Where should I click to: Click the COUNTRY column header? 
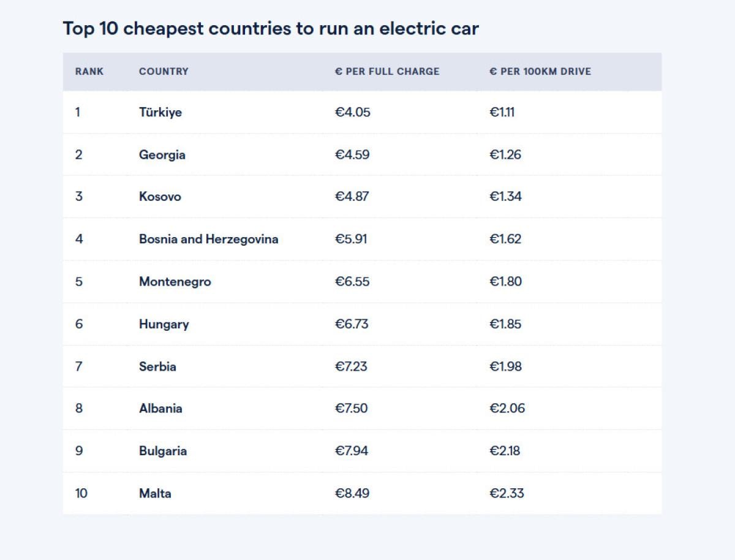click(x=164, y=72)
